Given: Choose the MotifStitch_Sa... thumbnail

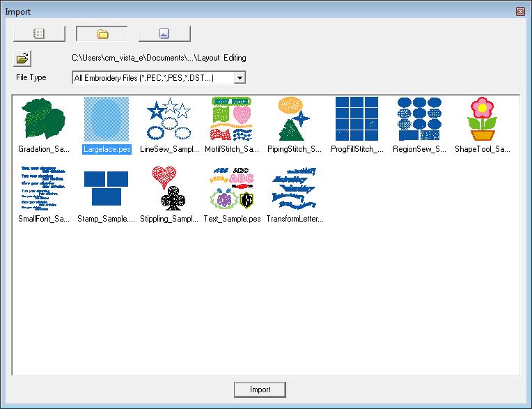Looking at the screenshot, I should click(x=232, y=118).
